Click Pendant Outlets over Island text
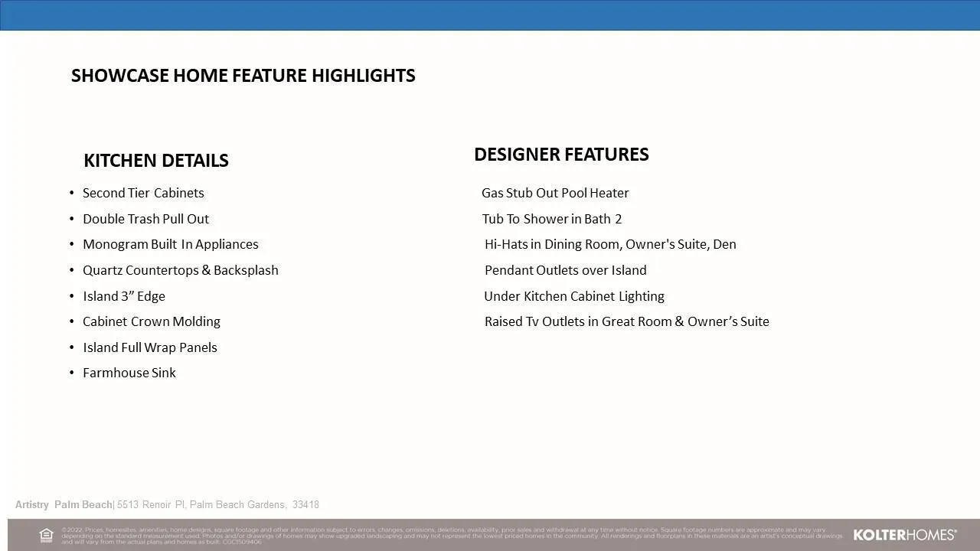The width and height of the screenshot is (980, 551). (565, 270)
